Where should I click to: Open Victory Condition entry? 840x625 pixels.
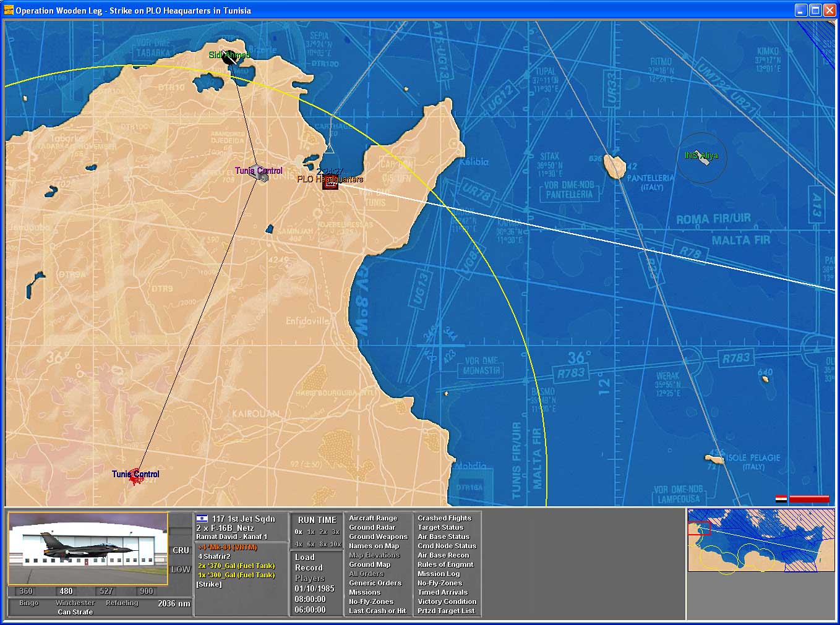tap(447, 602)
